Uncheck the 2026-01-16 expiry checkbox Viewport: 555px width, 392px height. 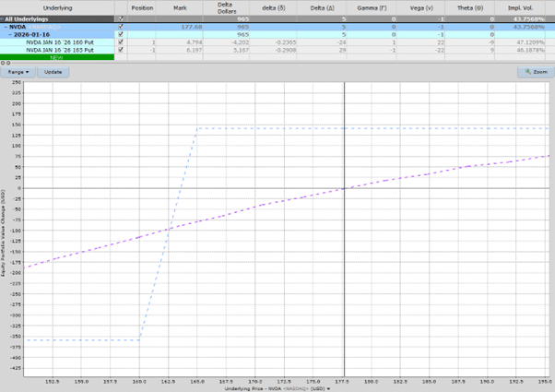coord(121,34)
